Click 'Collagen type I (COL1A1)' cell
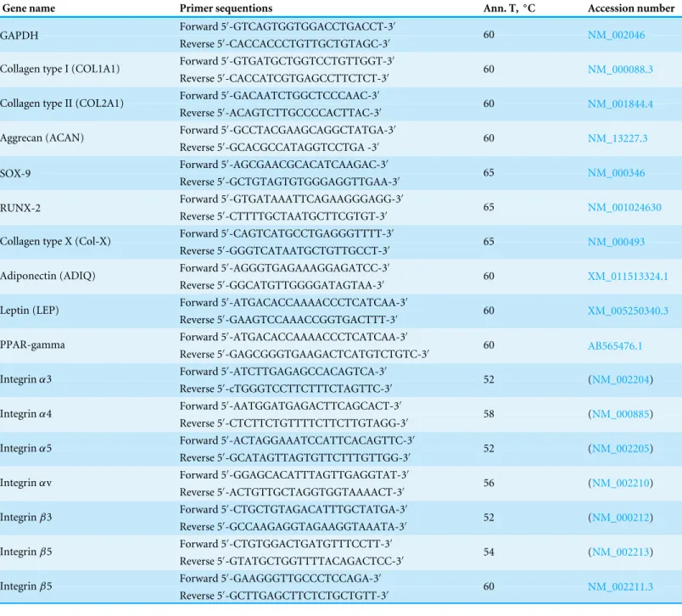 tap(59, 70)
